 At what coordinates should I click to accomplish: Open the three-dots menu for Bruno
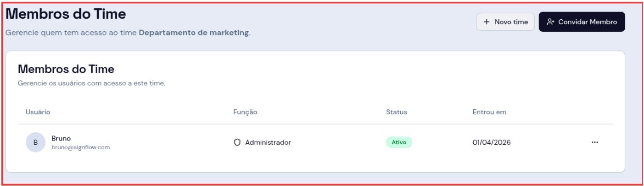pyautogui.click(x=595, y=142)
